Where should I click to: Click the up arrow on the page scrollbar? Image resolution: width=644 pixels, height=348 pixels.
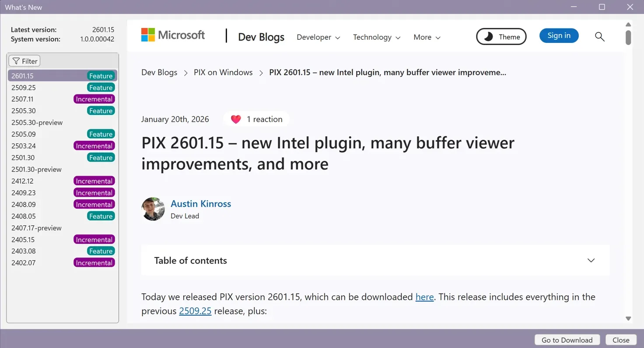tap(628, 24)
